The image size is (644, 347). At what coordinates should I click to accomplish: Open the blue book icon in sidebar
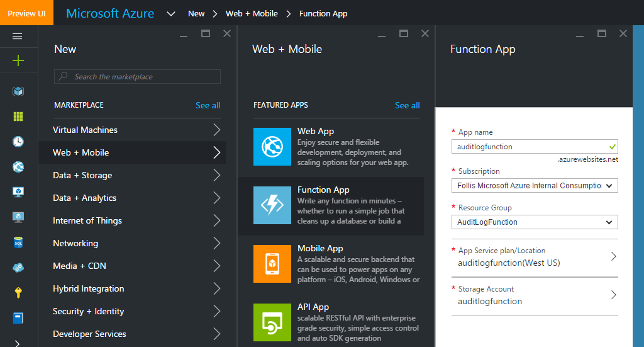[18, 318]
